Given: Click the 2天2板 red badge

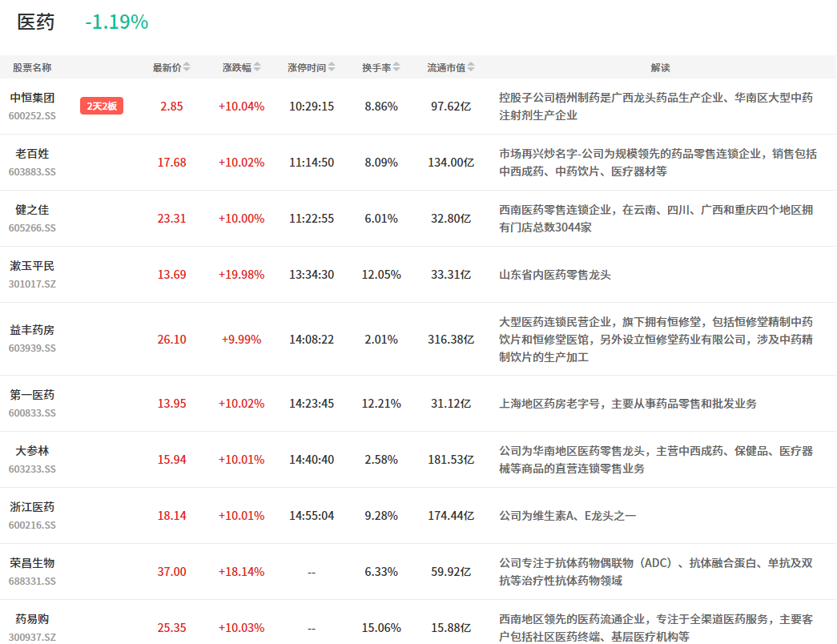Looking at the screenshot, I should pos(102,106).
